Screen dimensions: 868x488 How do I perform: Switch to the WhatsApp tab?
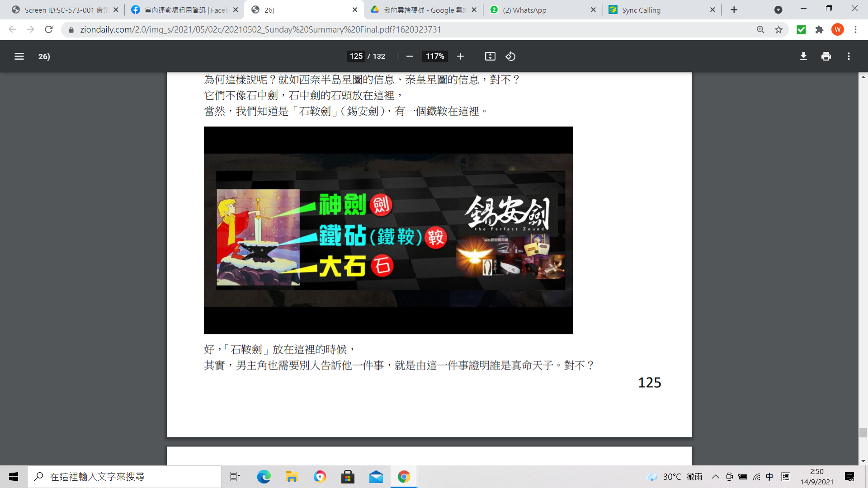[542, 10]
